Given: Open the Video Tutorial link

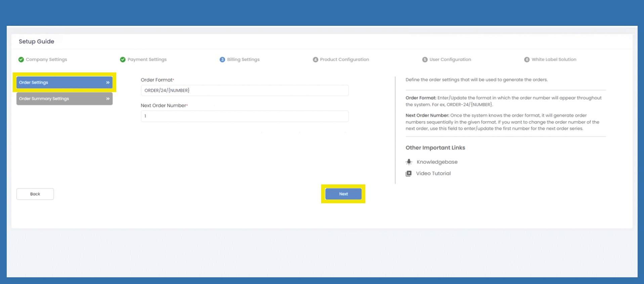Looking at the screenshot, I should (x=433, y=174).
